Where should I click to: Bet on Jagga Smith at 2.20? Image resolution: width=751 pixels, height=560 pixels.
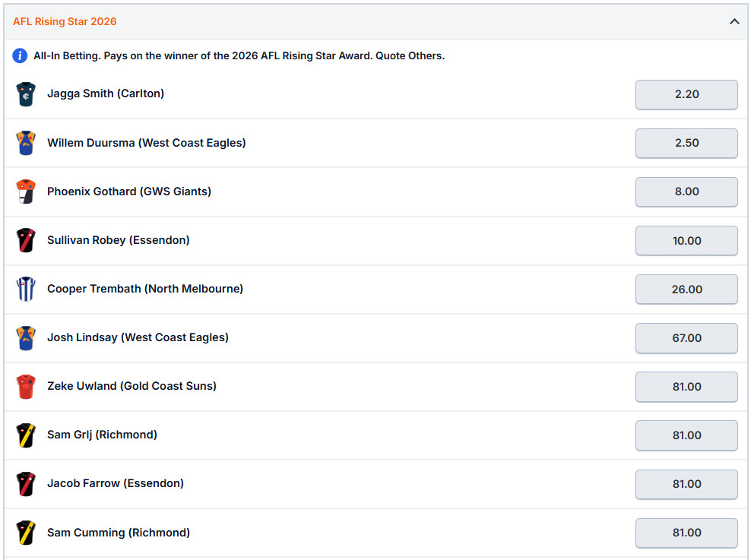[686, 94]
